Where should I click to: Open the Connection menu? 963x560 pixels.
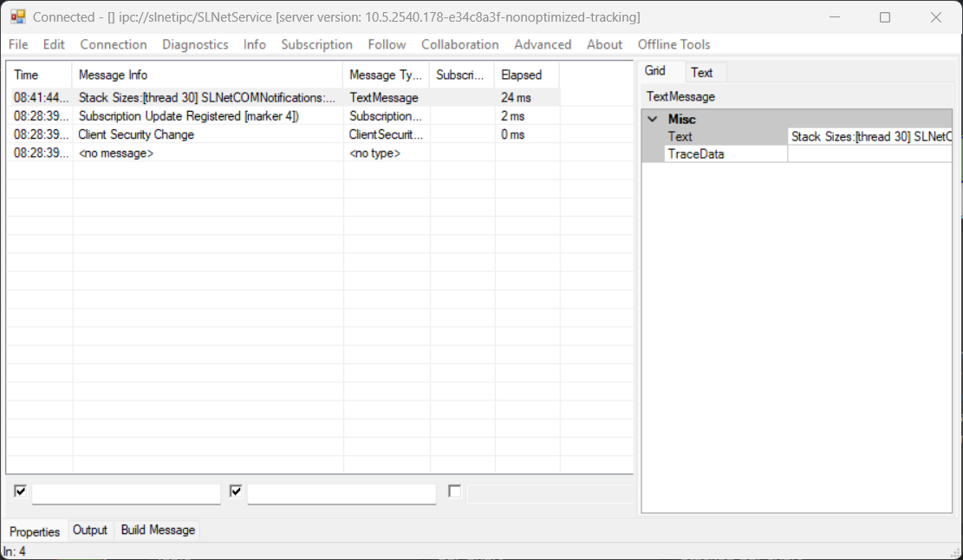click(x=114, y=44)
